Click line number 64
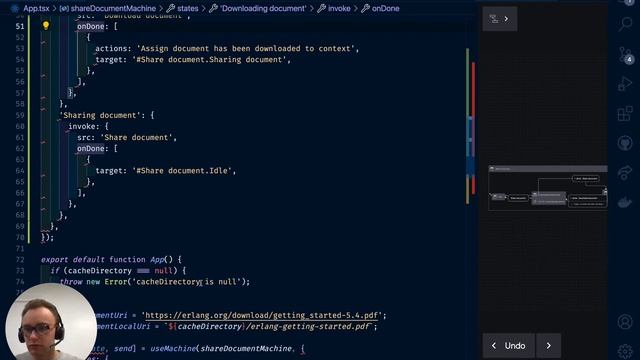The width and height of the screenshot is (640, 360). pos(20,171)
